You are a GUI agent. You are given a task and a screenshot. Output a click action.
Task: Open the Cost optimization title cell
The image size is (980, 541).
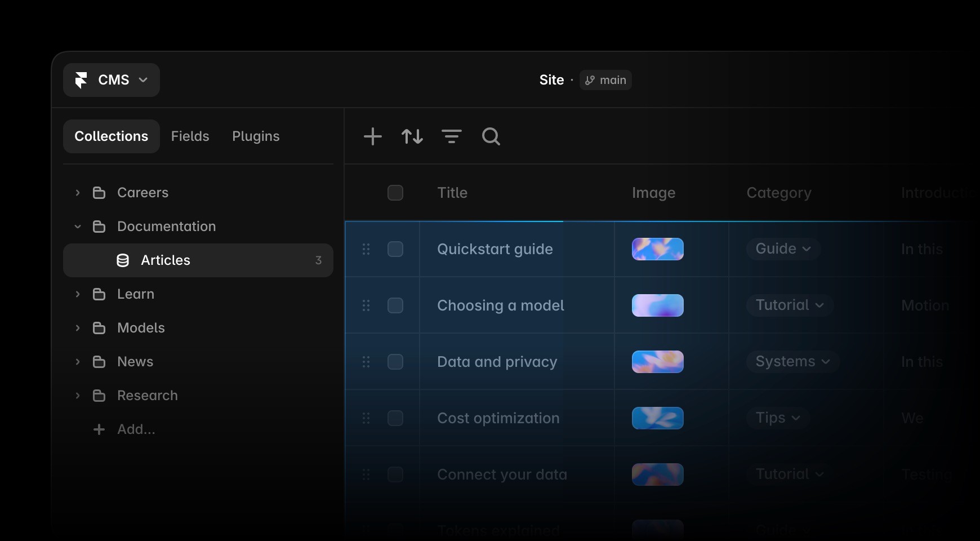pyautogui.click(x=517, y=418)
